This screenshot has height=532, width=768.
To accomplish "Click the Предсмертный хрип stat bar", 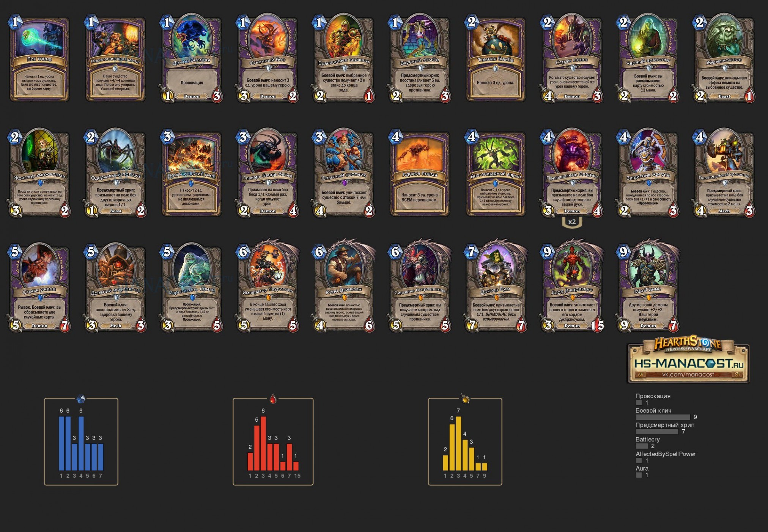I will point(657,432).
